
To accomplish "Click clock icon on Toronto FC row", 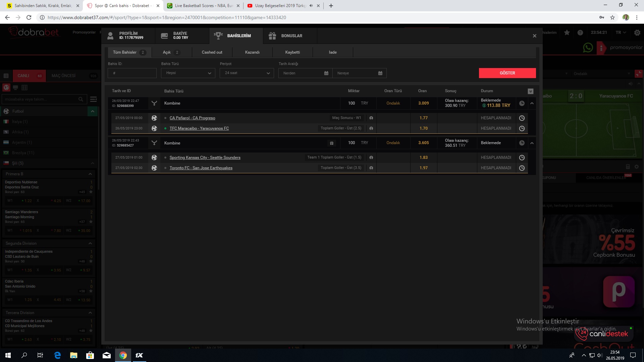I will coord(522,168).
